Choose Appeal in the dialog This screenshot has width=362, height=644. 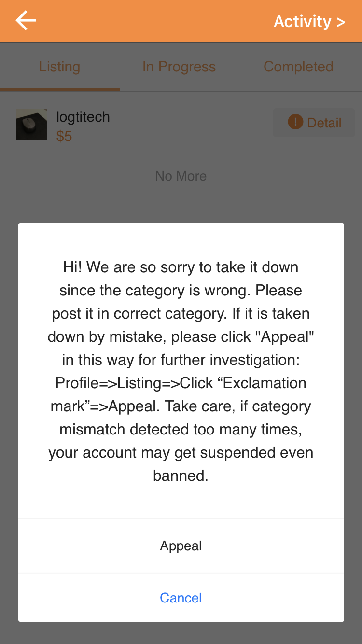[x=181, y=546]
